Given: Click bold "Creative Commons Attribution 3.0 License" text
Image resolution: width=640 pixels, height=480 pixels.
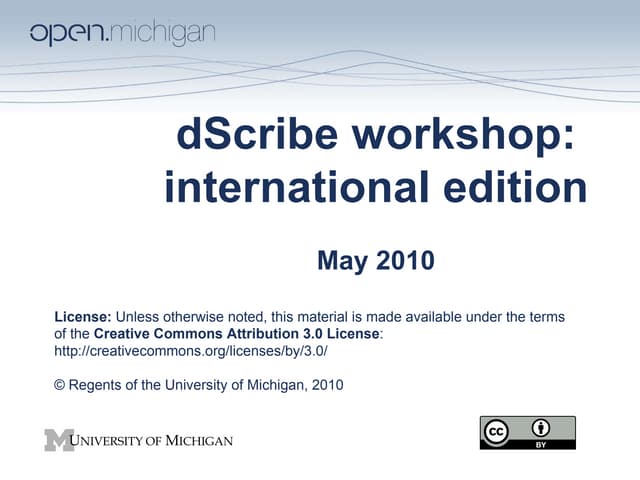Looking at the screenshot, I should click(x=238, y=334).
